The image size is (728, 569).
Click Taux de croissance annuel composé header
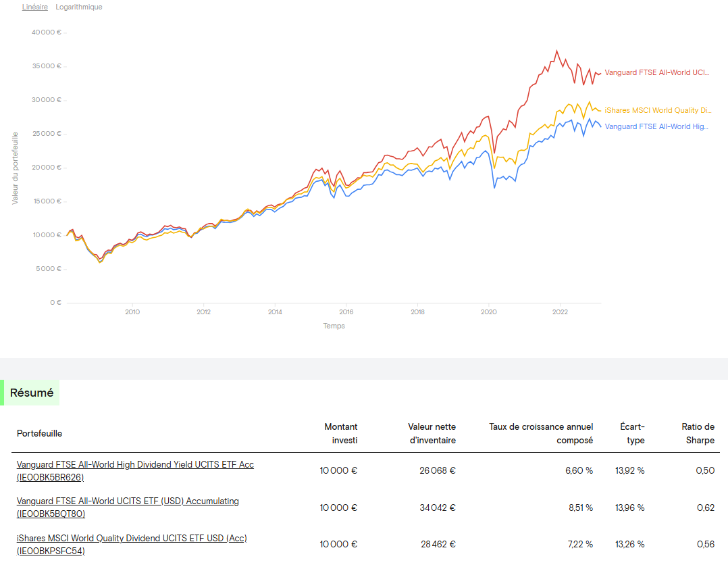541,433
